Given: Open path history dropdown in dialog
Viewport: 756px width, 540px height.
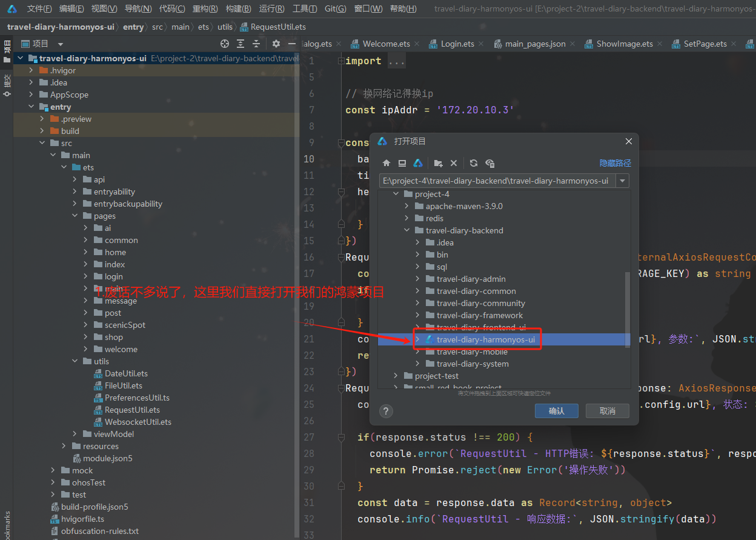Looking at the screenshot, I should [622, 181].
